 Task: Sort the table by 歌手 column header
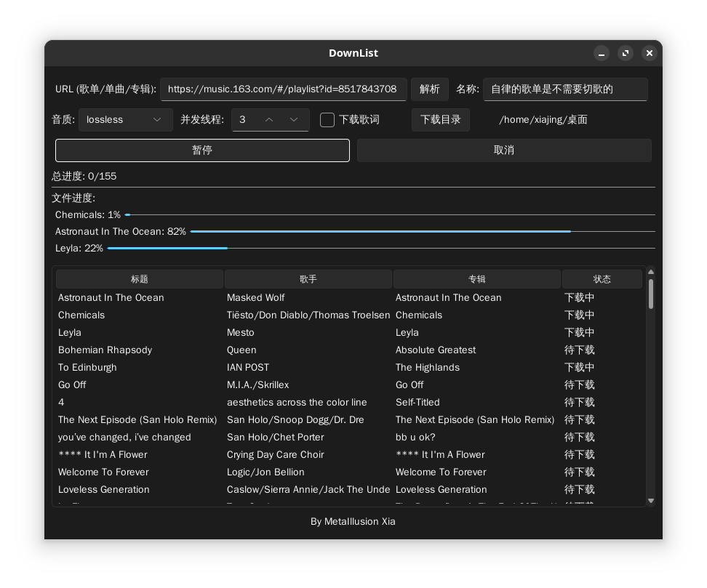(x=308, y=279)
